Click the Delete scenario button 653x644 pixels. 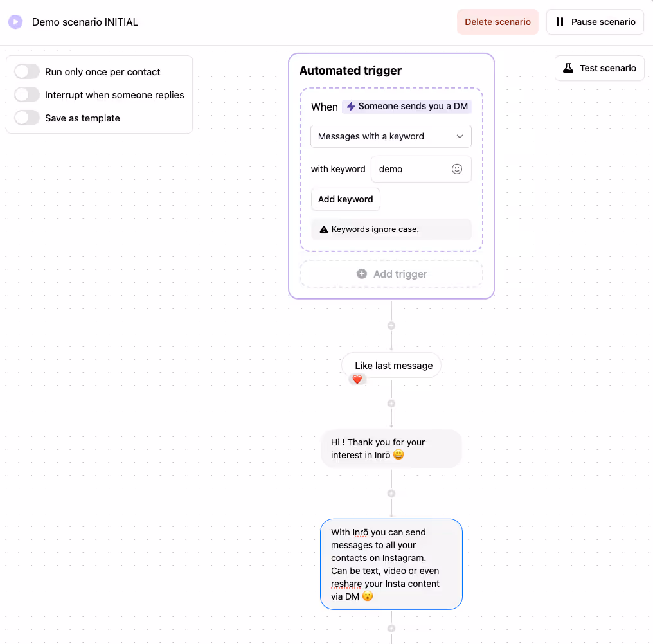[x=497, y=21]
